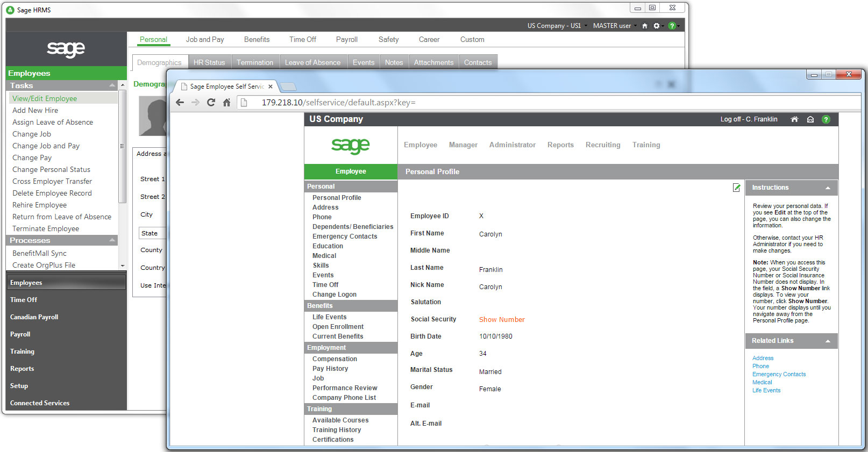Open the Attachments subtab
This screenshot has width=868, height=452.
click(x=434, y=62)
